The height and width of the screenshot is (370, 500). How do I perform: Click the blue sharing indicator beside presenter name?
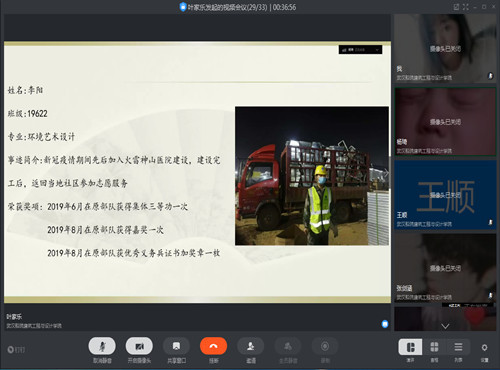click(385, 324)
